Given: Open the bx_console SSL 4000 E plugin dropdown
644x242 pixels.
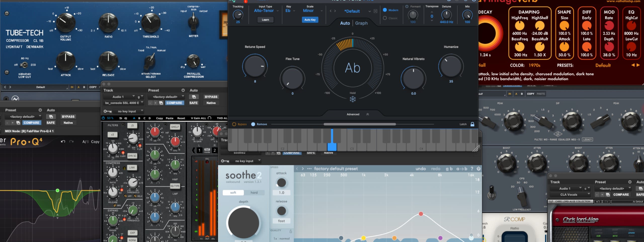Looking at the screenshot, I should (124, 103).
